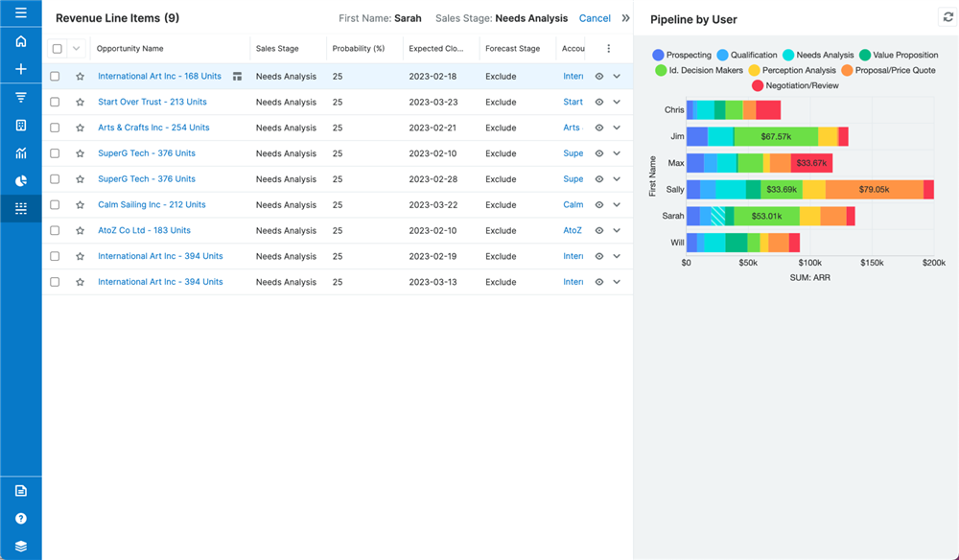Sort by the Probability (%) column header
The height and width of the screenshot is (560, 959).
[x=358, y=49]
